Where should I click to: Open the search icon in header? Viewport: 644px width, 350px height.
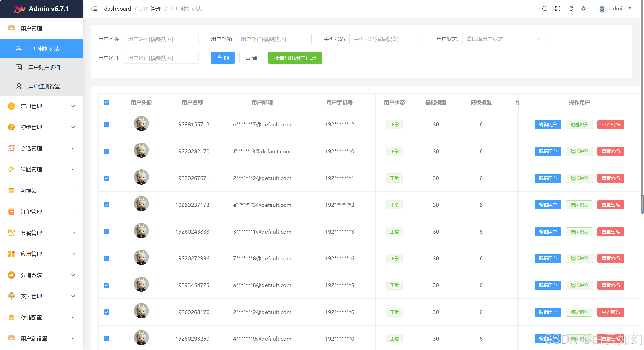click(545, 9)
